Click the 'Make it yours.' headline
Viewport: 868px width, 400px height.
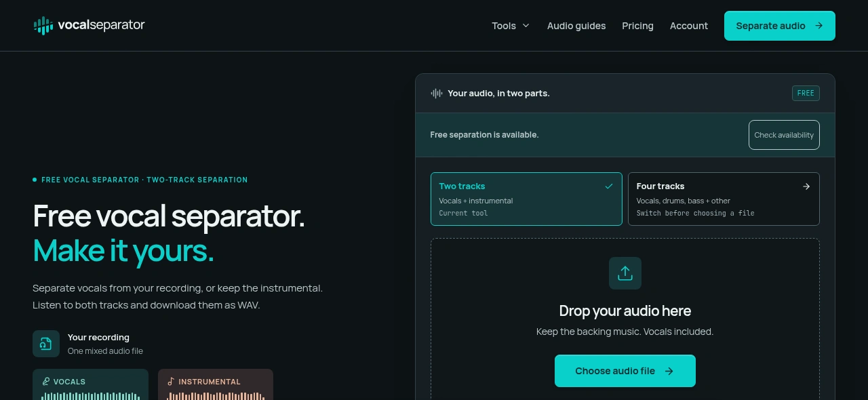point(123,251)
